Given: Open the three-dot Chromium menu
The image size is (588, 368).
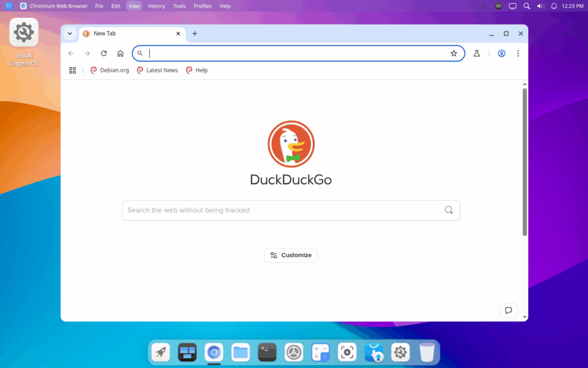Looking at the screenshot, I should (518, 53).
